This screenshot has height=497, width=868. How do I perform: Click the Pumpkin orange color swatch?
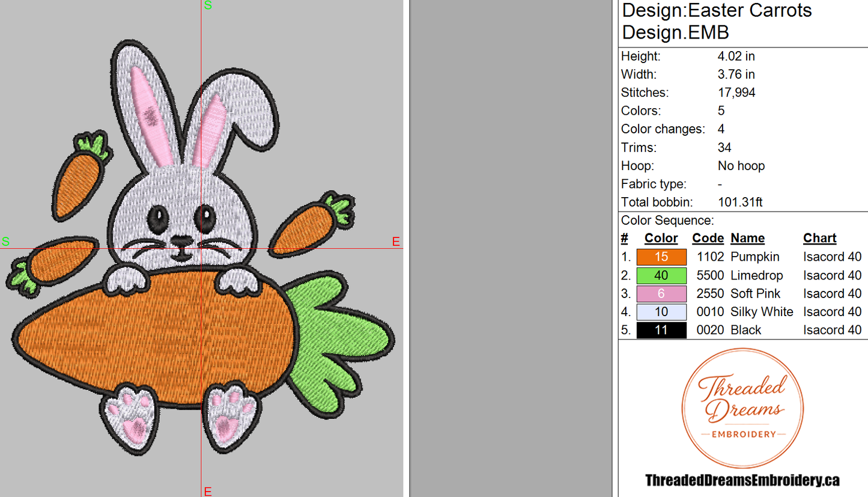click(x=661, y=257)
